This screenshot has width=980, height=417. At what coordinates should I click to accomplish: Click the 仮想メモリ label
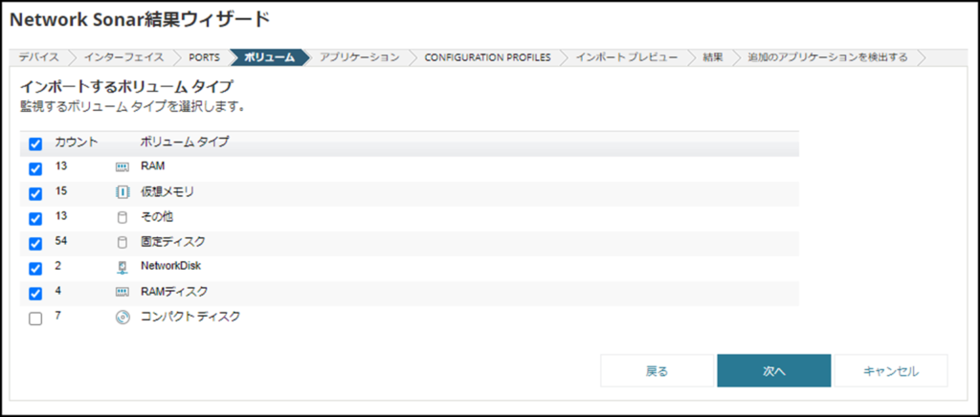pos(167,191)
